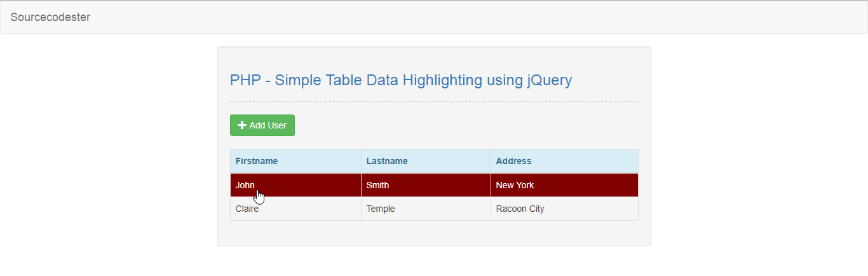Screen dimensions: 868x276
Task: Click the Temple last name cell
Action: tap(381, 209)
